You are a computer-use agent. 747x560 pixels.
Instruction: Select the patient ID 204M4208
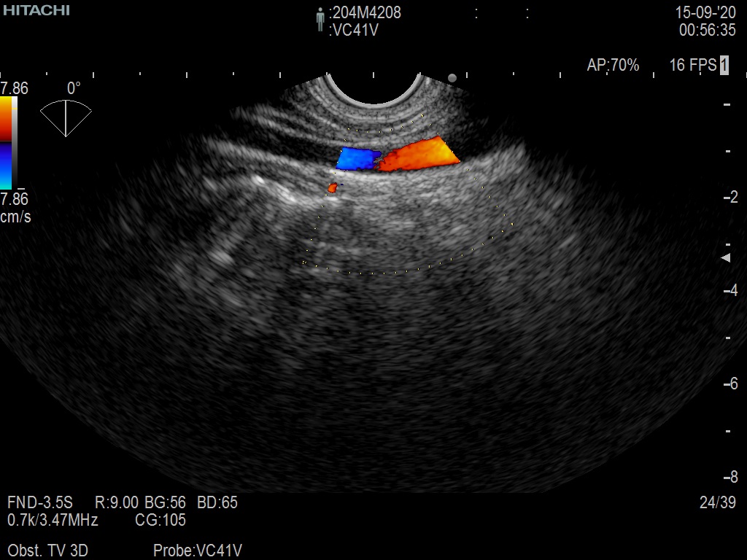pyautogui.click(x=365, y=13)
